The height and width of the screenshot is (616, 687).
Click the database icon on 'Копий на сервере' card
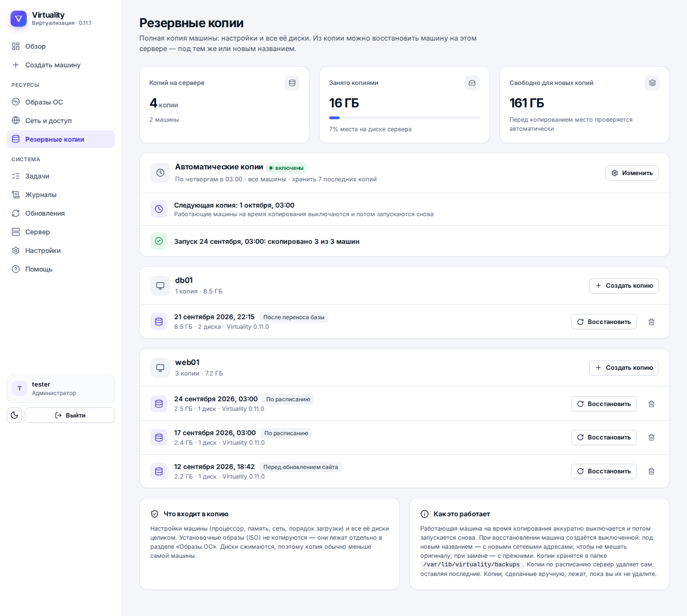[x=292, y=83]
